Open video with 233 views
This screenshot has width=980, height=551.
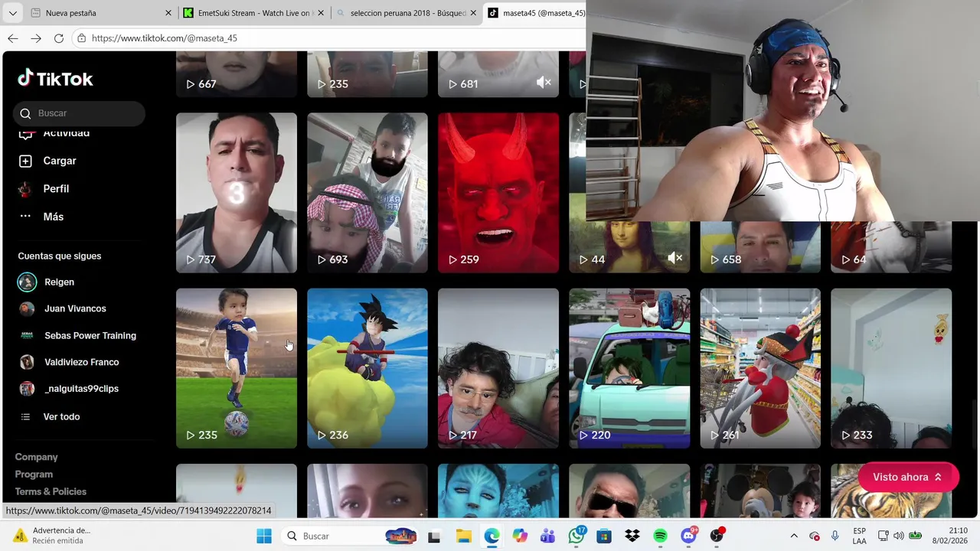891,368
